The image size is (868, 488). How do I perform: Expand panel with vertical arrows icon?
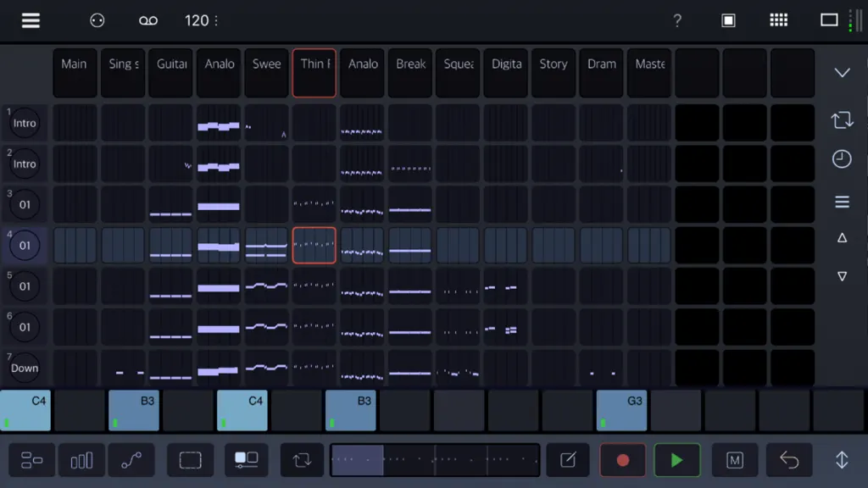coord(842,460)
